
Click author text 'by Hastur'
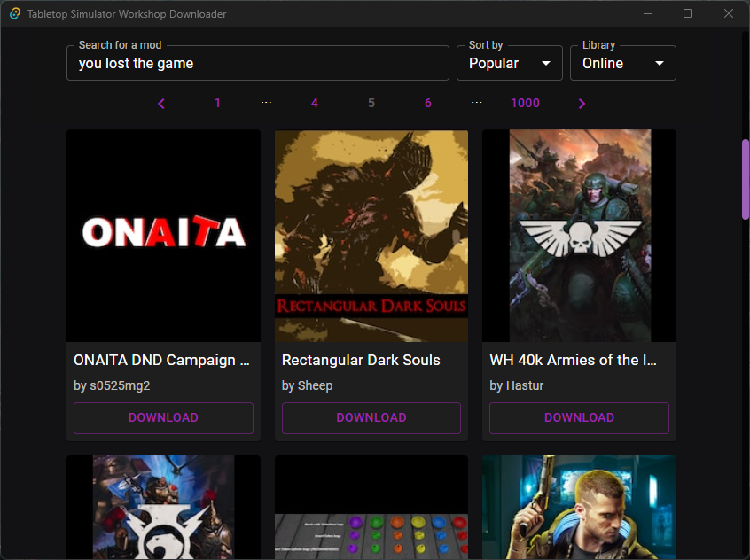pyautogui.click(x=517, y=385)
